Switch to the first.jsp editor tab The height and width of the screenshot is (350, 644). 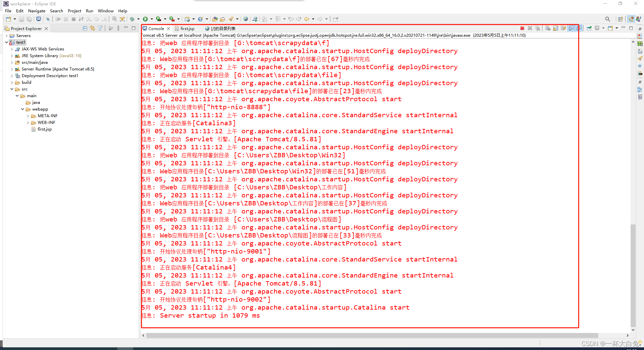[x=185, y=28]
